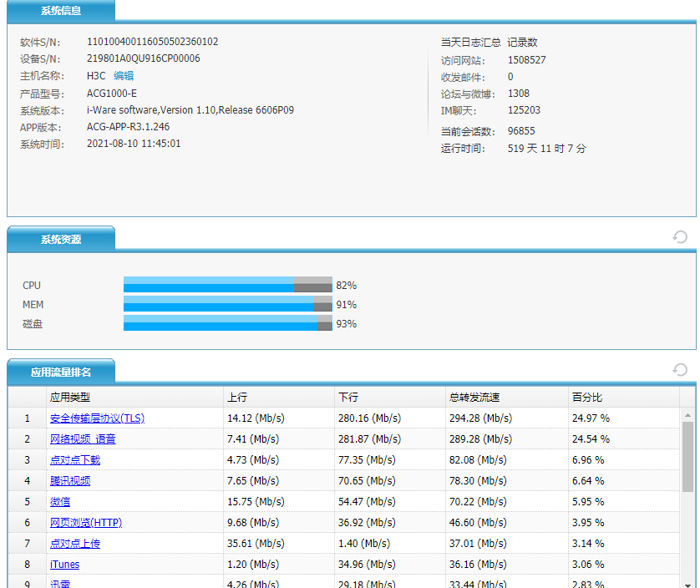Open 安全传输层协议(TLS) application link

(98, 418)
